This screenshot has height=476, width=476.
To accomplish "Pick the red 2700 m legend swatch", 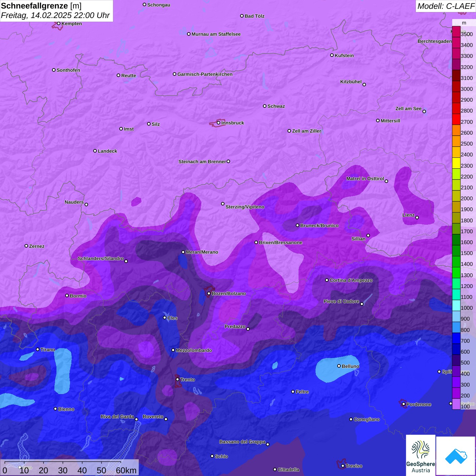I will (x=456, y=119).
